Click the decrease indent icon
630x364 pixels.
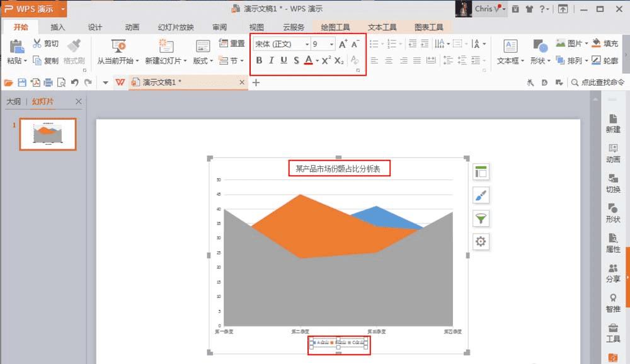pyautogui.click(x=412, y=43)
